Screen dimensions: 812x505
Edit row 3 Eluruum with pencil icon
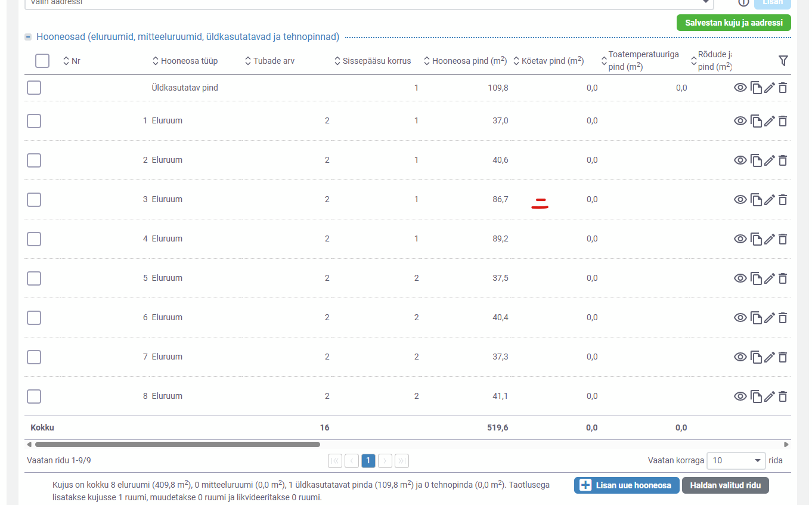click(770, 200)
